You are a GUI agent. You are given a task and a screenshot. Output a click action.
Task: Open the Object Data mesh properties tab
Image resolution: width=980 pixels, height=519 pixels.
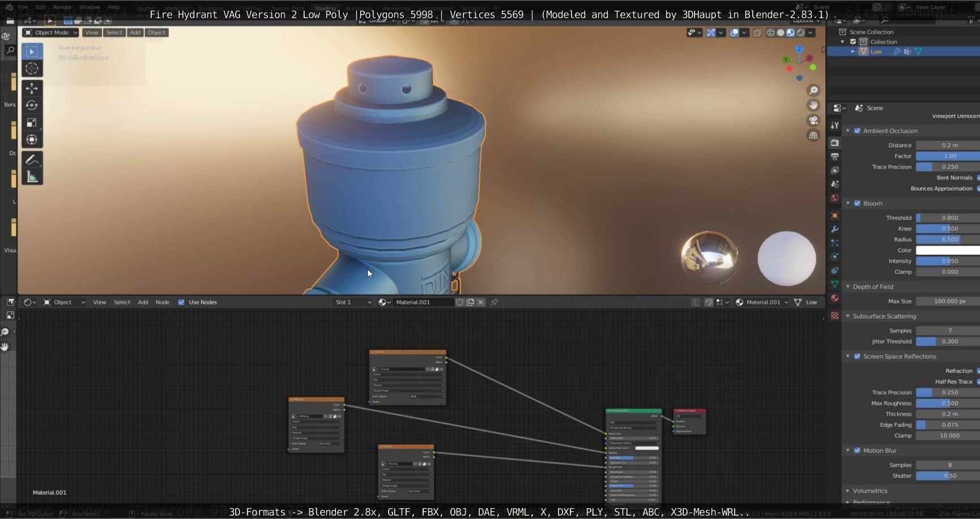point(834,284)
